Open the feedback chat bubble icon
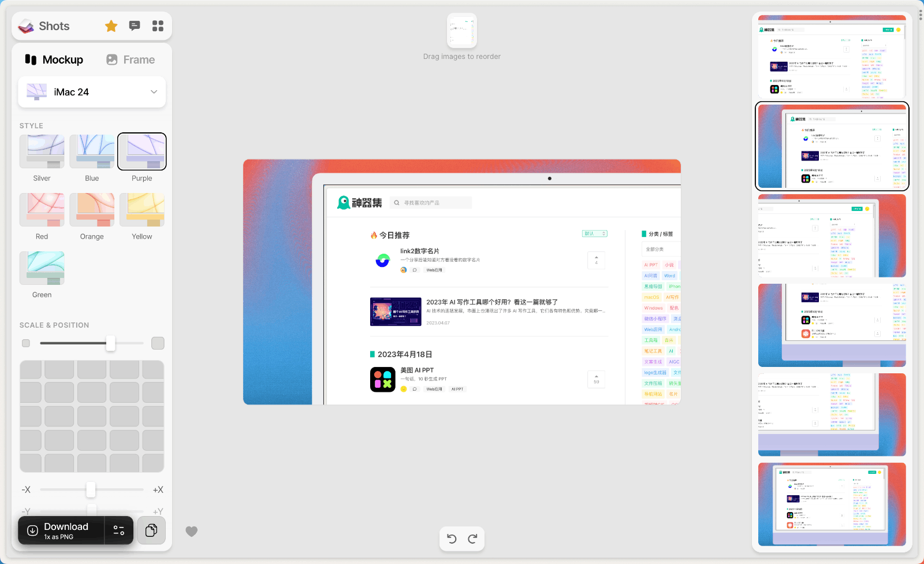Screen dimensions: 924x564 coord(135,26)
